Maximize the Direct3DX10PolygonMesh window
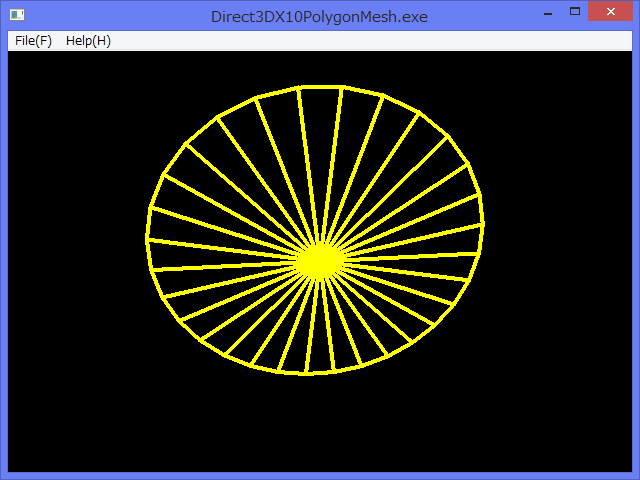This screenshot has width=640, height=480. click(575, 11)
